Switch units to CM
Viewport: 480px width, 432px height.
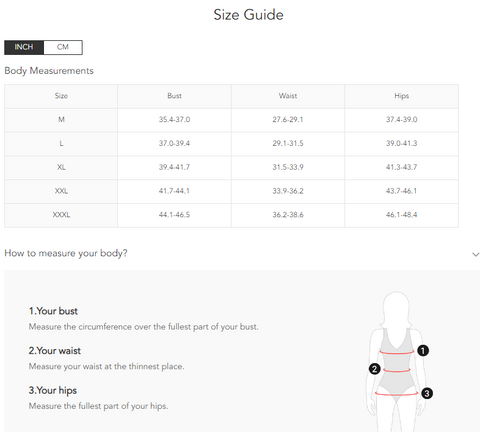pos(63,47)
